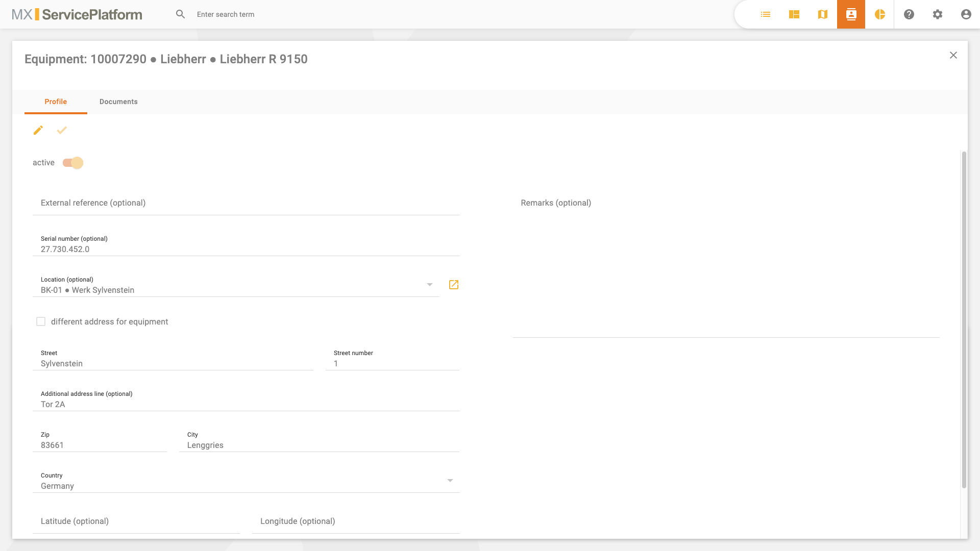Click the checkmark save icon
This screenshot has width=980, height=551.
coord(62,131)
